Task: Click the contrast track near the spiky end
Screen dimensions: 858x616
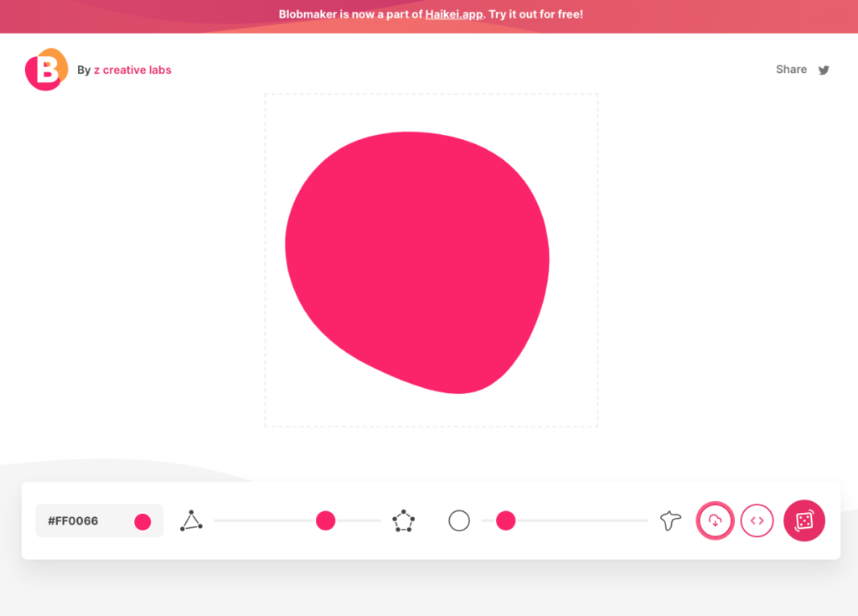Action: coord(628,521)
